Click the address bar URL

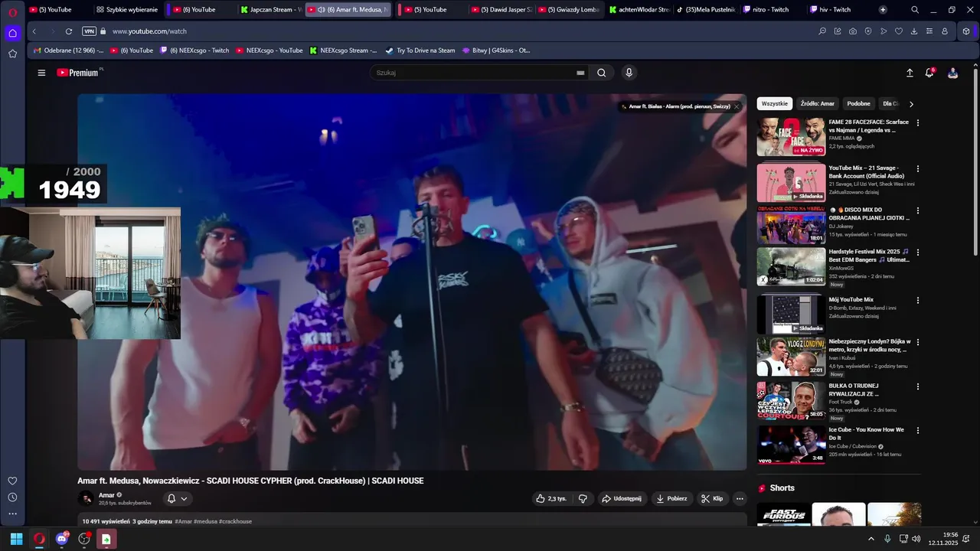point(149,31)
